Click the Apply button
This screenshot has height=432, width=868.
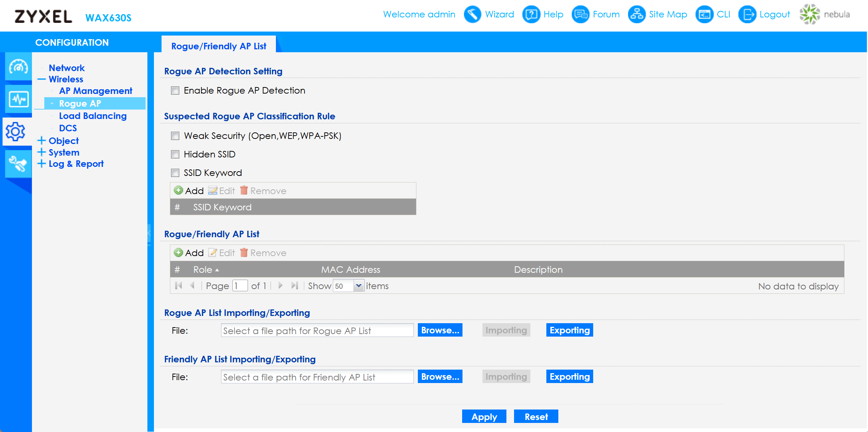(x=484, y=417)
